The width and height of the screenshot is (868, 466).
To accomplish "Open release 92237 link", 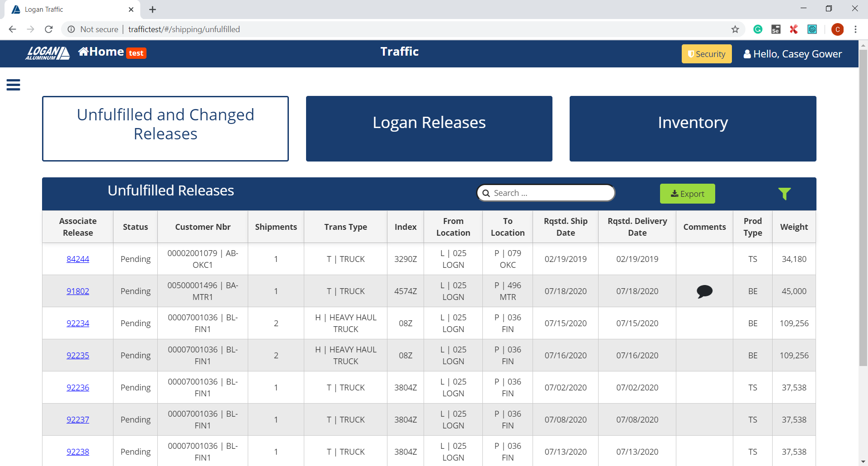I will tap(78, 420).
